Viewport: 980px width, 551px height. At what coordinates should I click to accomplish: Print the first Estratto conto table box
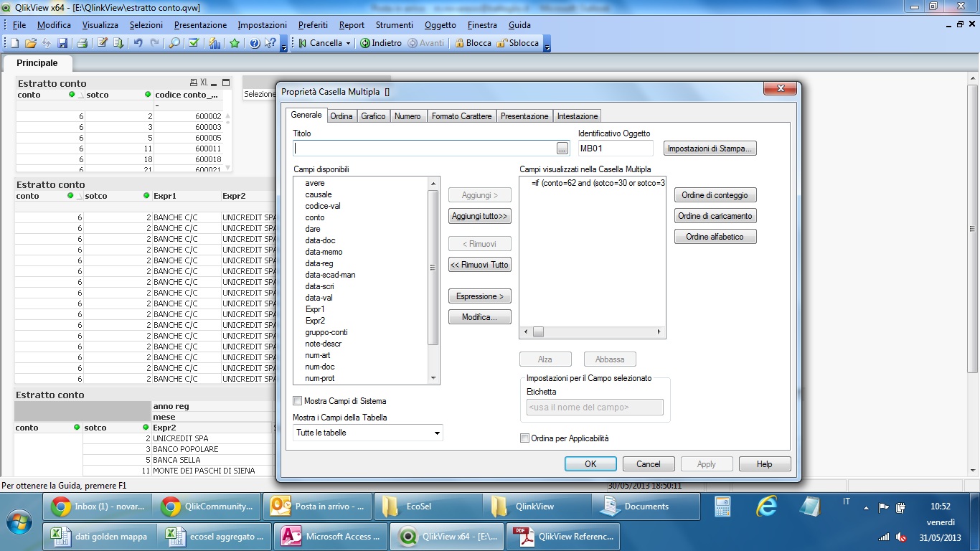click(x=194, y=83)
